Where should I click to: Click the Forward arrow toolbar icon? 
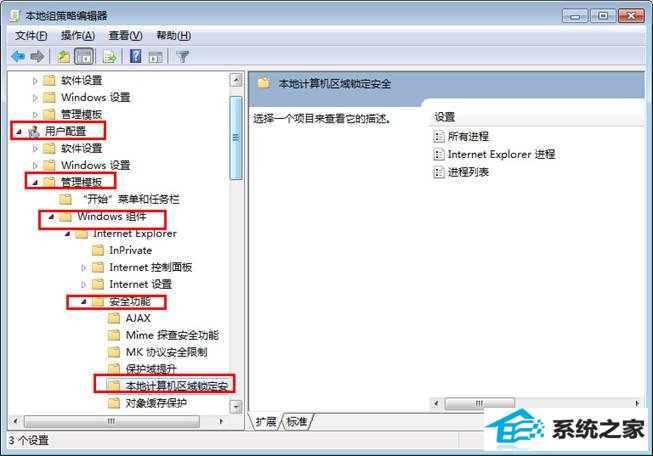tap(37, 56)
